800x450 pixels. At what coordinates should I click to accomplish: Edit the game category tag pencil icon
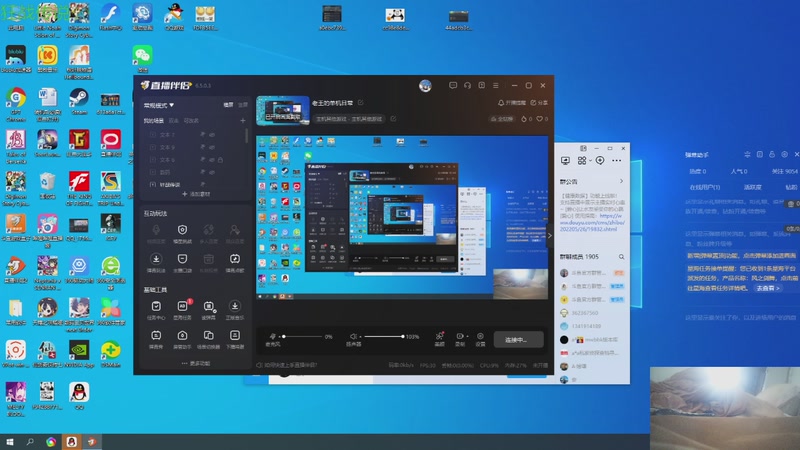tap(393, 119)
